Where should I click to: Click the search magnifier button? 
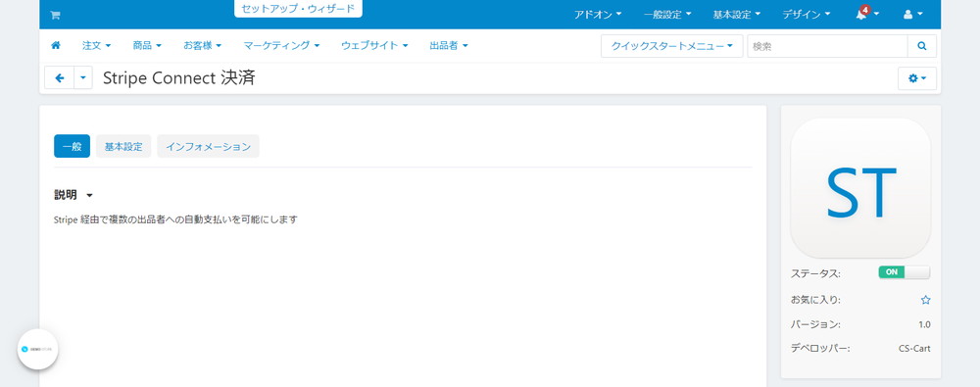(922, 46)
